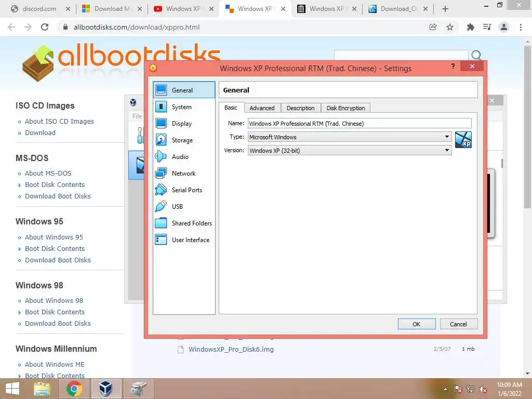
Task: Open System settings category
Action: click(x=184, y=107)
